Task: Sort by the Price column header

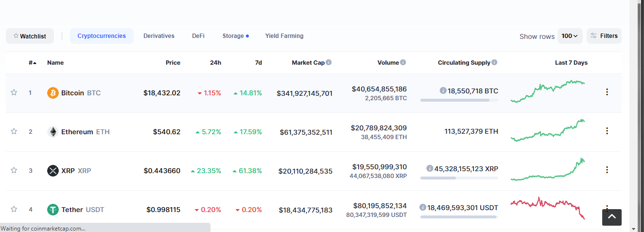Action: pos(173,63)
